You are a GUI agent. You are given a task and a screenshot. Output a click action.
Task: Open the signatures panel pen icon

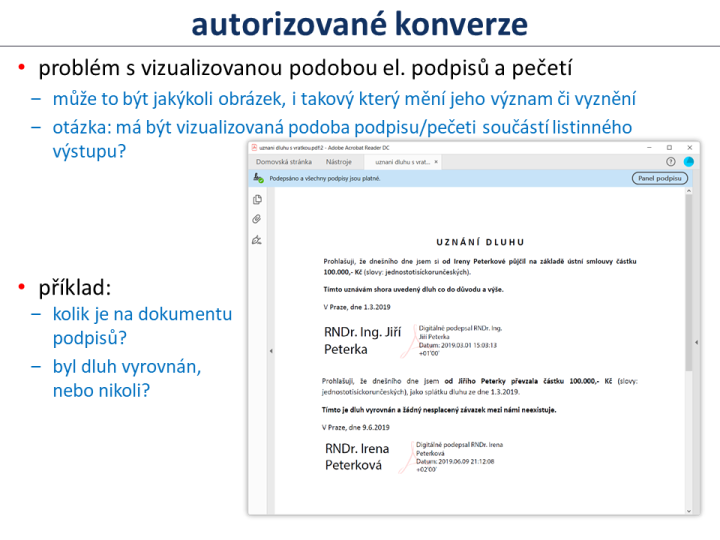tap(257, 240)
